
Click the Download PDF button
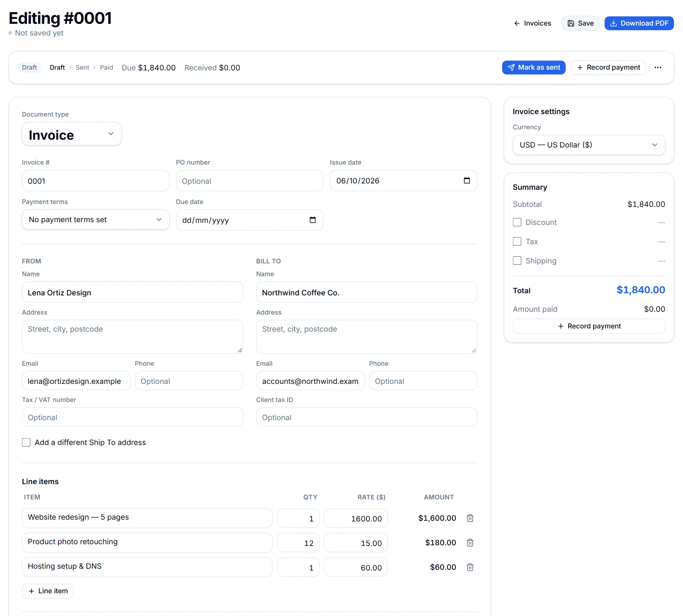639,23
